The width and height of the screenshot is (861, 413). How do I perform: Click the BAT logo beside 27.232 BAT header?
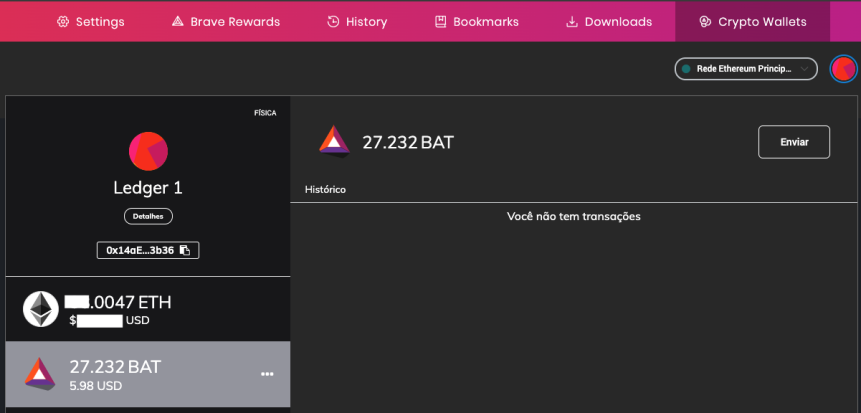coord(334,142)
